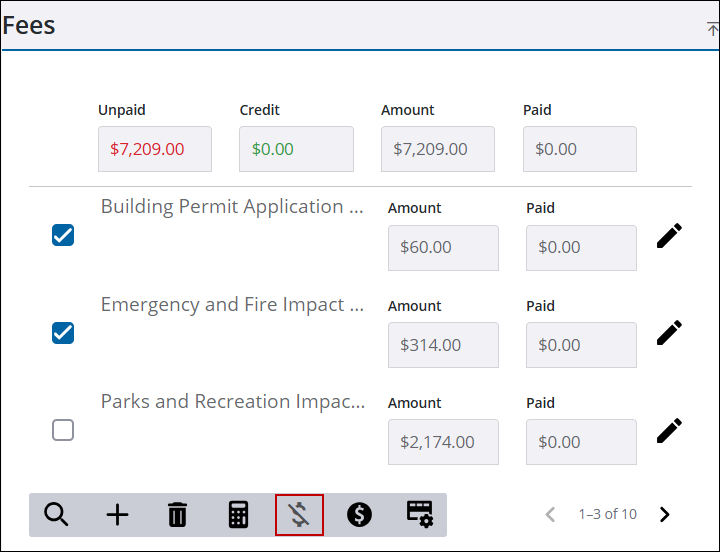Click the highlighted waive fees dollar-slash icon
This screenshot has width=720, height=552.
tap(299, 515)
